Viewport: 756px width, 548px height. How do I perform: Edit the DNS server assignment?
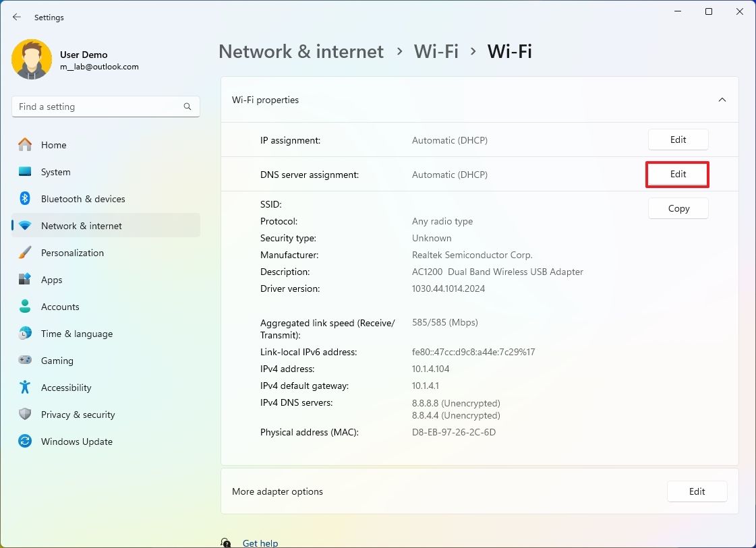677,174
